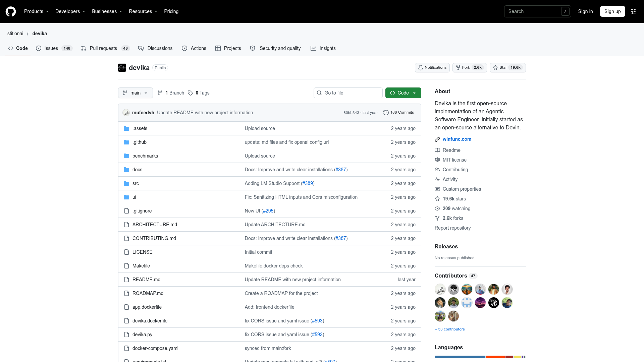
Task: Expand the Businesses menu
Action: [x=107, y=11]
